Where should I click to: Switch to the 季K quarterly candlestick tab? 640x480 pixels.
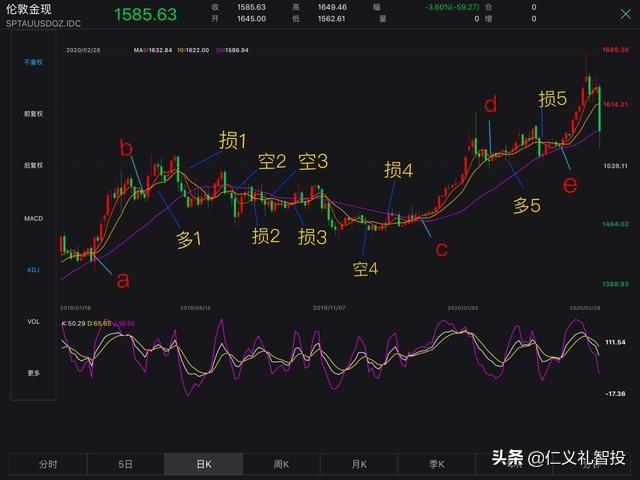tap(436, 464)
